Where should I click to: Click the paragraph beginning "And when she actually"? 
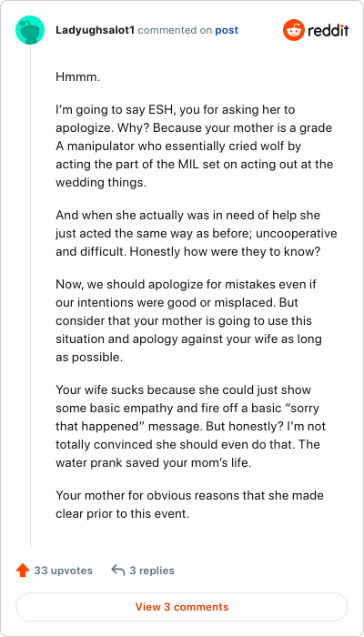click(x=197, y=233)
